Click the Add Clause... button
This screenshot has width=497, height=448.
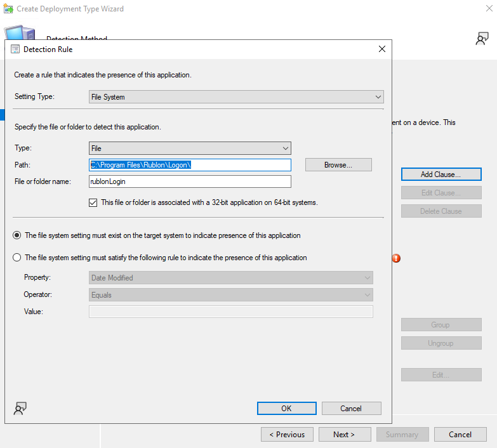point(441,174)
